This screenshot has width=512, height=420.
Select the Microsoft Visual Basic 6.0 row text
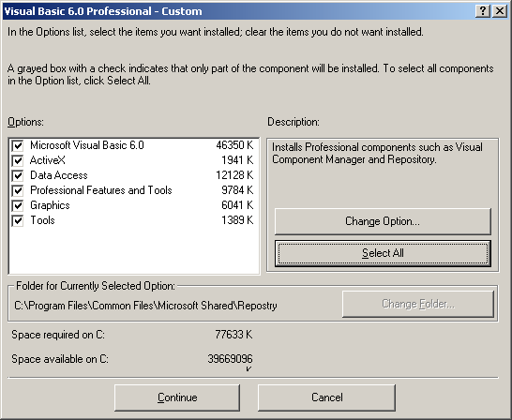click(x=87, y=145)
